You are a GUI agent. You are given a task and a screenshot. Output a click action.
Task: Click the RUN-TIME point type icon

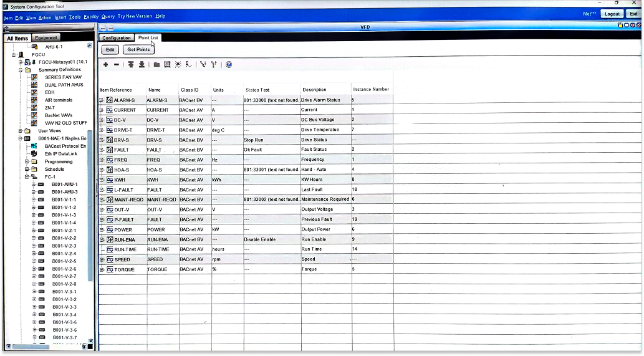pos(110,249)
